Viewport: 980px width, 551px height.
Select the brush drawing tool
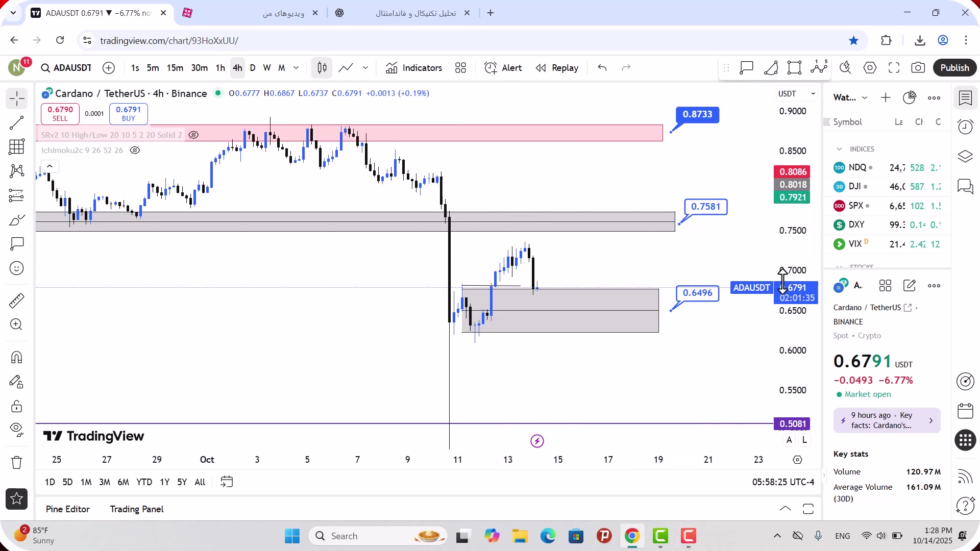17,219
